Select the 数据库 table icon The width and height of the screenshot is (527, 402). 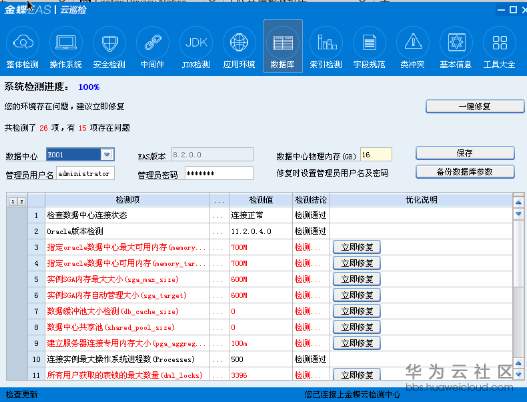pyautogui.click(x=283, y=46)
